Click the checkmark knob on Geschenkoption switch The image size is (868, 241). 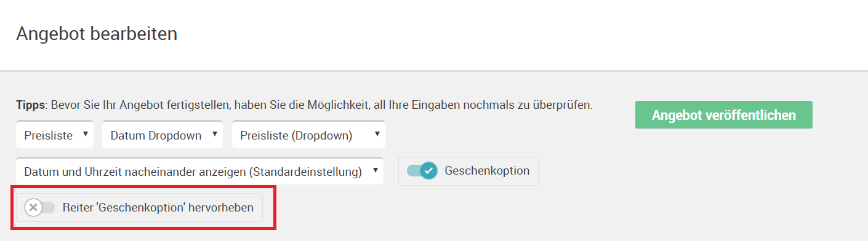click(x=428, y=171)
